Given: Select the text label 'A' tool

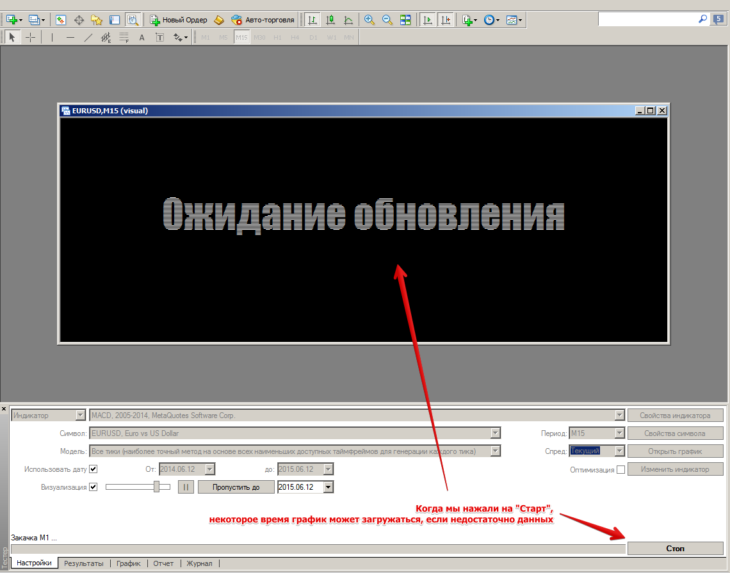Looking at the screenshot, I should pos(141,37).
